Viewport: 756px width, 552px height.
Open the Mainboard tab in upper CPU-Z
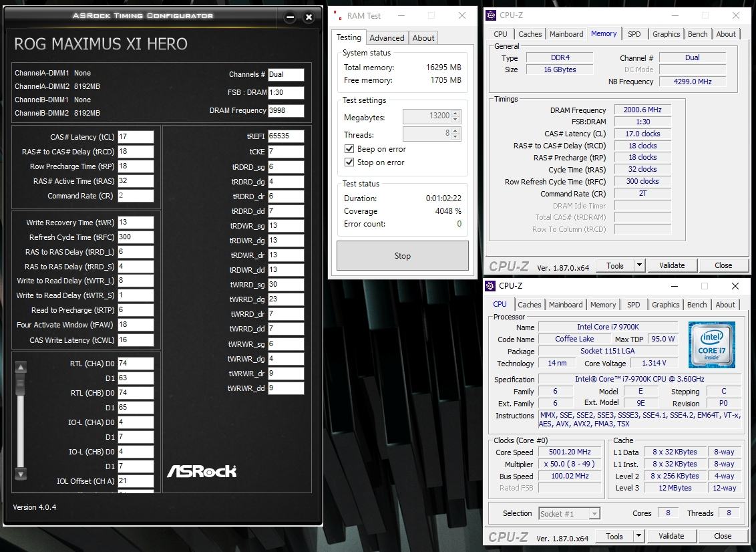pos(566,34)
